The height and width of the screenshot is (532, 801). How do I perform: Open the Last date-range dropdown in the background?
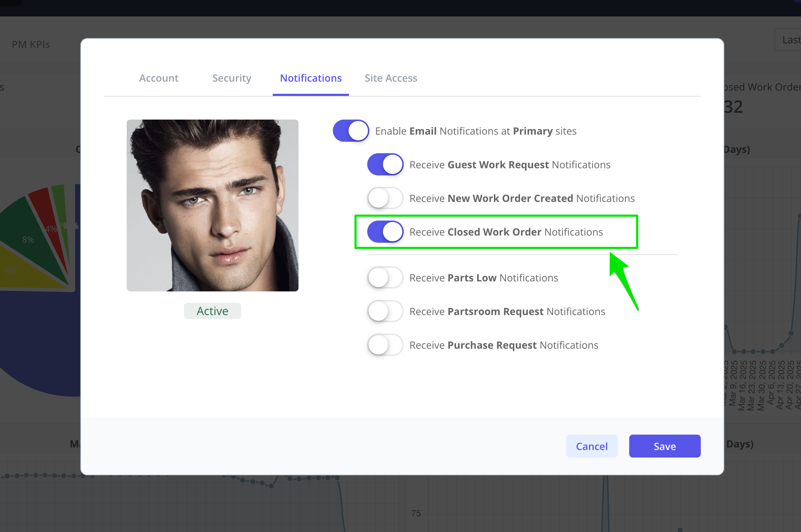[788, 39]
